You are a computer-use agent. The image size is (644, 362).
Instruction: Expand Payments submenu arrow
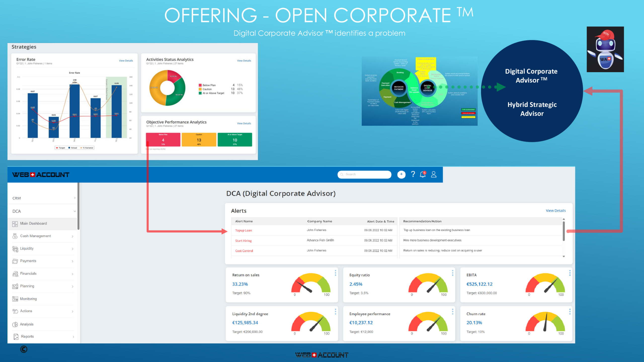72,261
